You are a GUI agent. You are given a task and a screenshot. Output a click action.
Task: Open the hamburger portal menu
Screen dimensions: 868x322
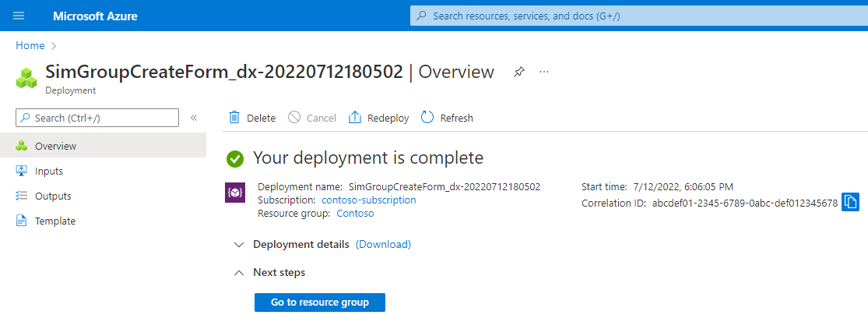tap(19, 16)
